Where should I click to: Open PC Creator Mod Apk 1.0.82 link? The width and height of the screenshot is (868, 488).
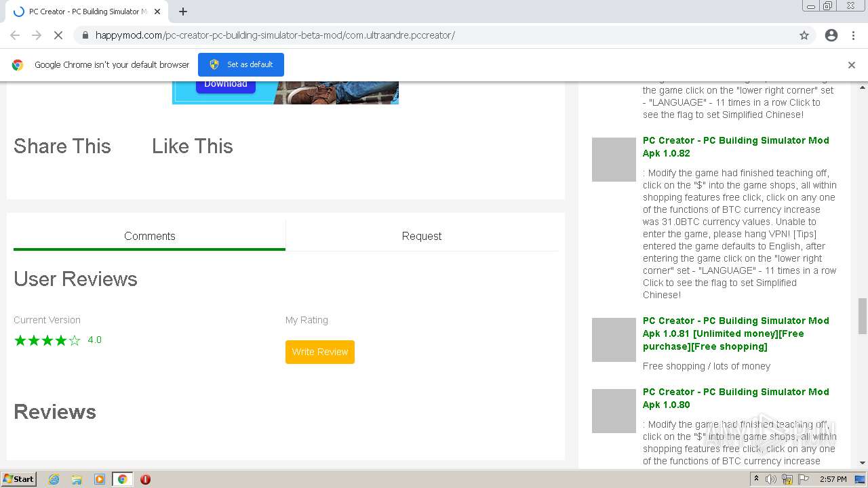736,146
